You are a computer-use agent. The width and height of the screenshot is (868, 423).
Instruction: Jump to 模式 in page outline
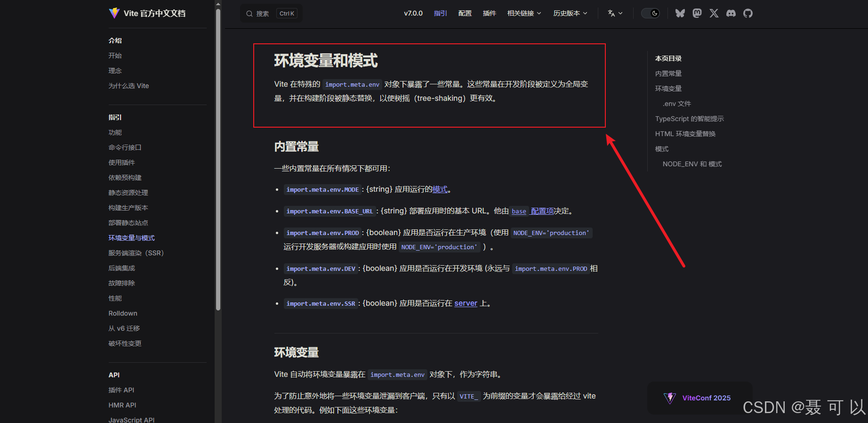pyautogui.click(x=662, y=149)
